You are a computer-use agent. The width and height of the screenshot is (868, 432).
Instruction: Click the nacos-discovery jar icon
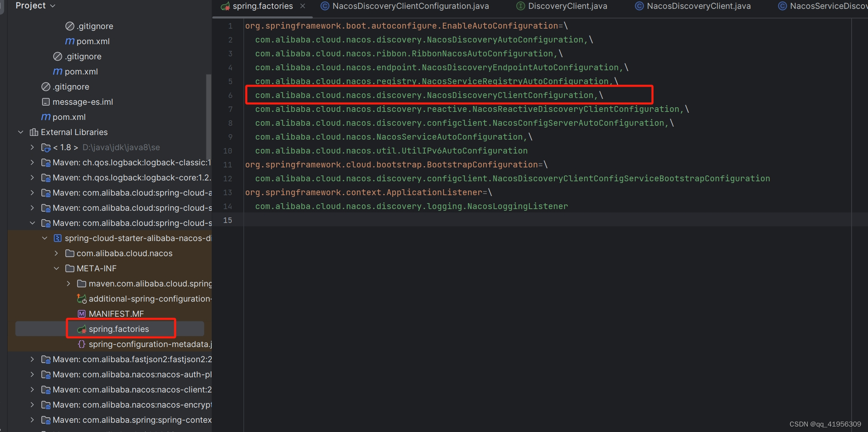click(x=58, y=238)
